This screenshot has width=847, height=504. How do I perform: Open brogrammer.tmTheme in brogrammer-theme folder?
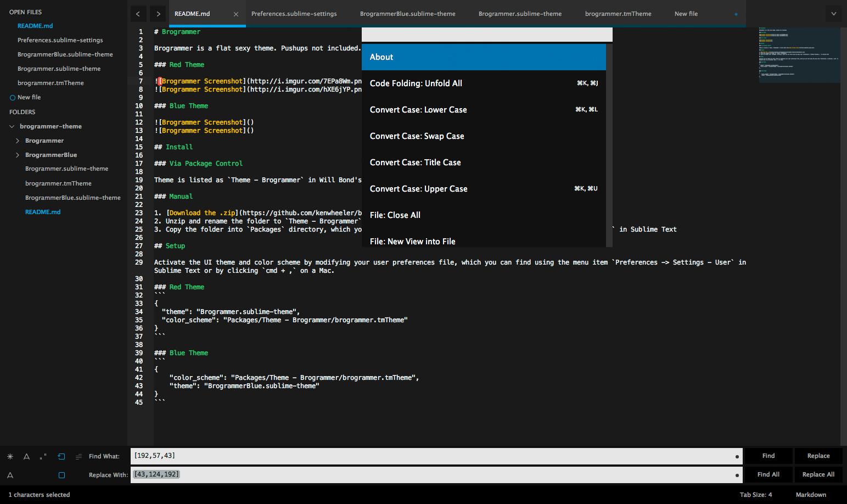tap(58, 183)
